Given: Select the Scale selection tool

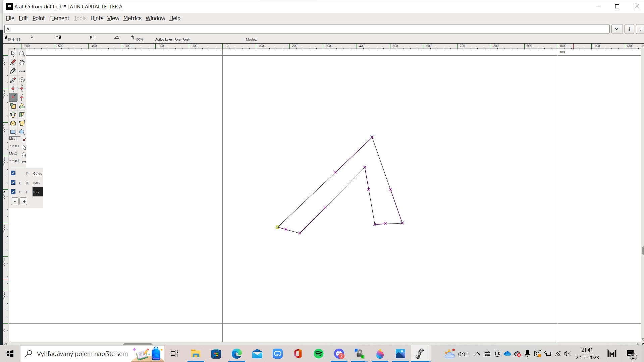Looking at the screenshot, I should tap(13, 106).
